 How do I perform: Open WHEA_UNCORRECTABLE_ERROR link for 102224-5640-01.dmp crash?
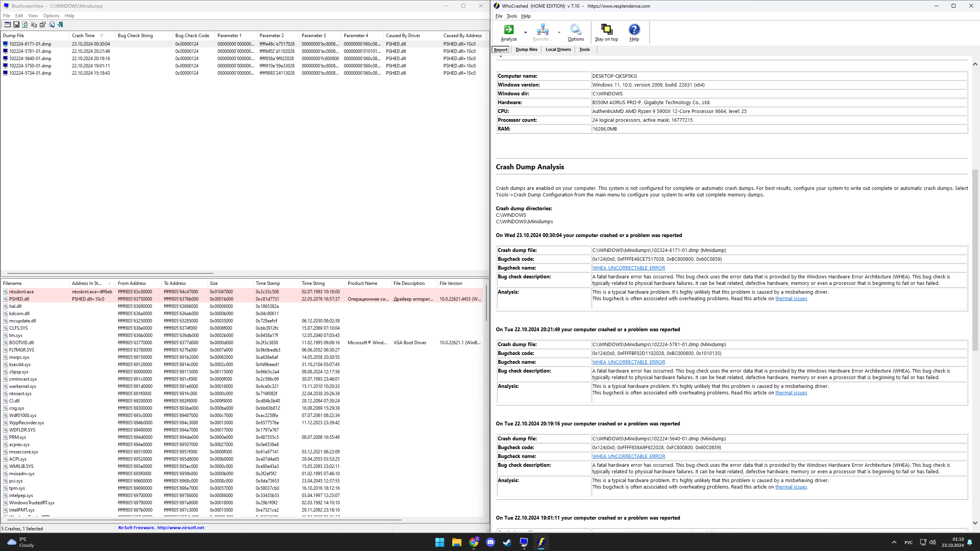pos(628,456)
